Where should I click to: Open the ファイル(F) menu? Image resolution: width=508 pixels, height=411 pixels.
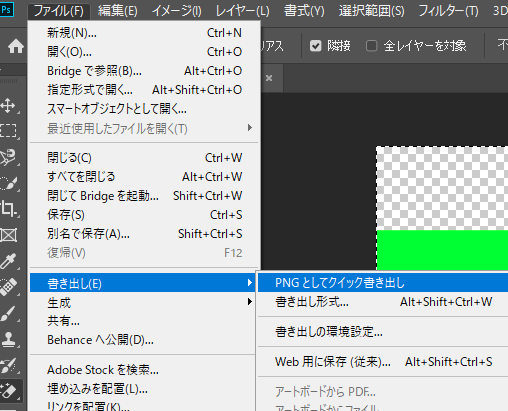(x=59, y=11)
